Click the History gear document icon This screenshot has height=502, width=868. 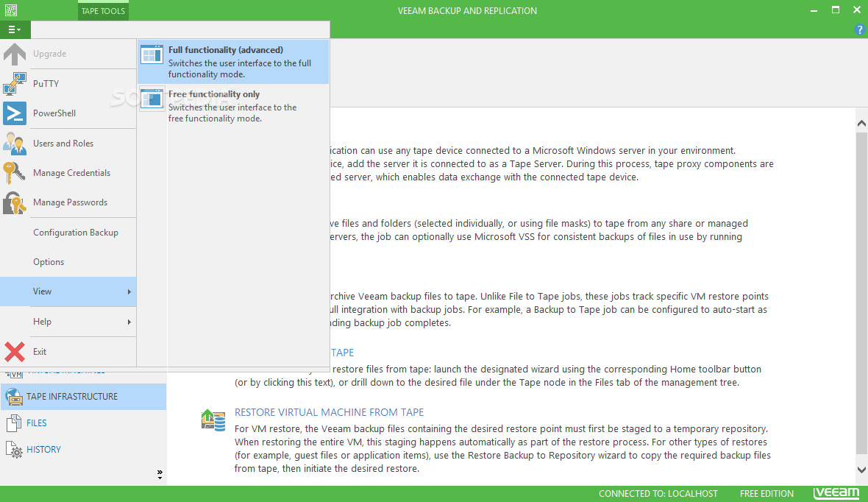tap(14, 449)
